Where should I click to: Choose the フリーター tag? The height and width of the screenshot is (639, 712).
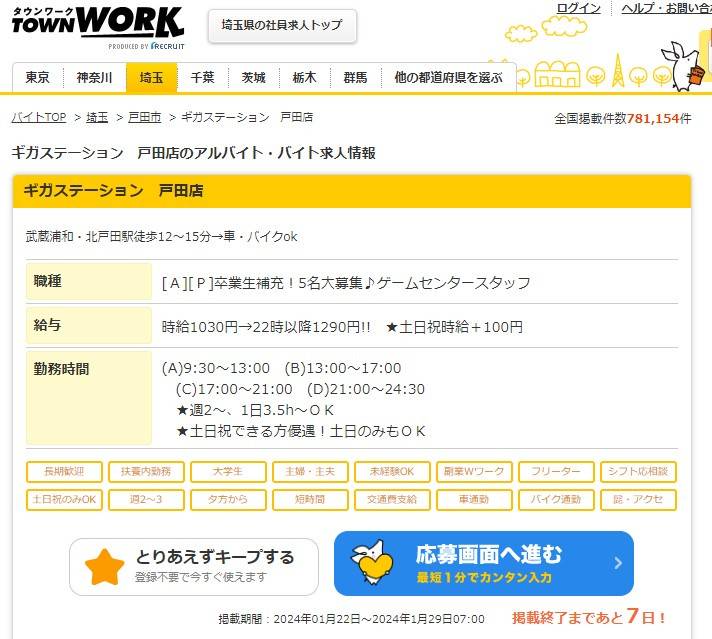pos(556,472)
